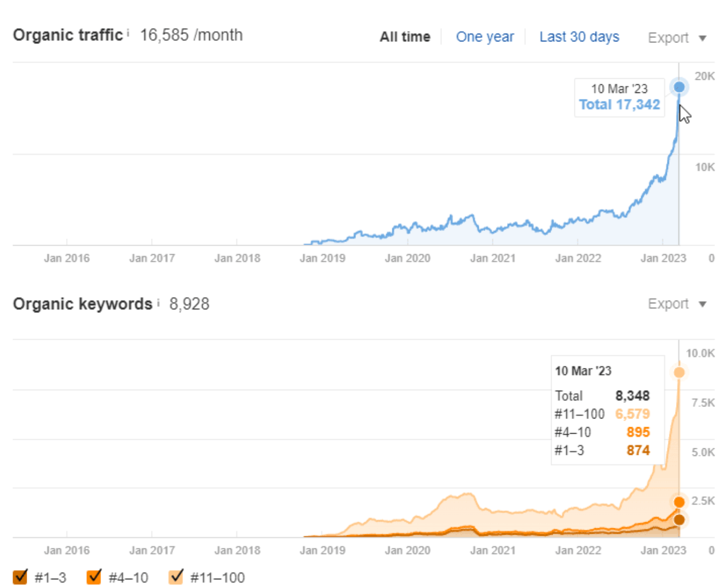This screenshot has height=588, width=725.
Task: Click the info icon beside Organic keywords
Action: (x=158, y=303)
